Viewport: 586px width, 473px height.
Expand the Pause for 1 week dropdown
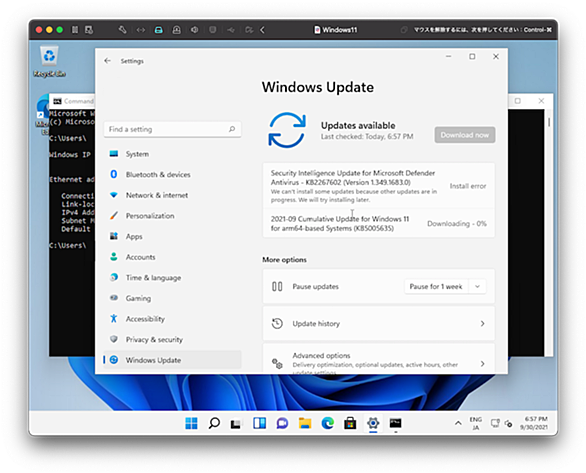[x=477, y=287]
